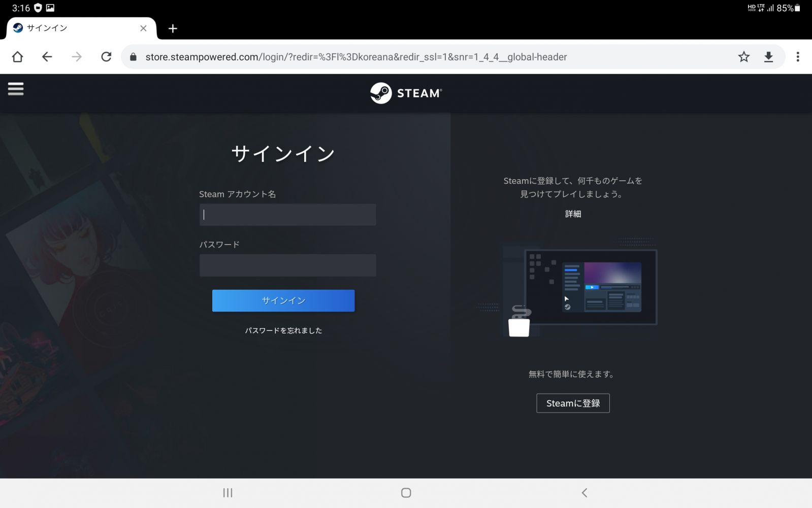The height and width of the screenshot is (508, 812).
Task: Click the Steam logo in the header
Action: pos(406,93)
